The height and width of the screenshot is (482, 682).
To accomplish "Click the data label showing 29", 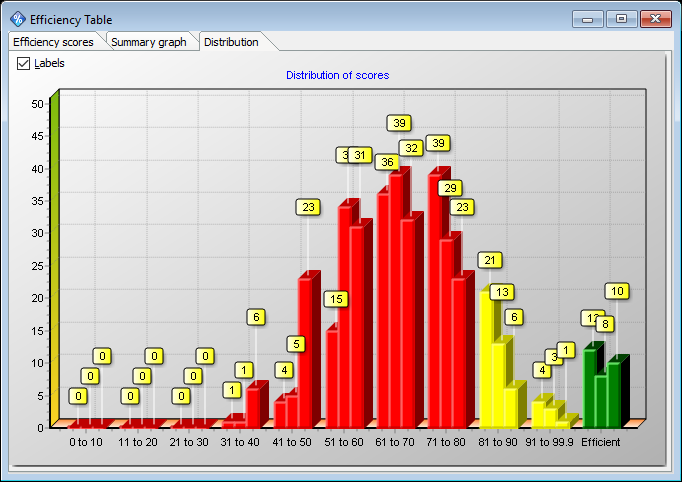I will 450,188.
